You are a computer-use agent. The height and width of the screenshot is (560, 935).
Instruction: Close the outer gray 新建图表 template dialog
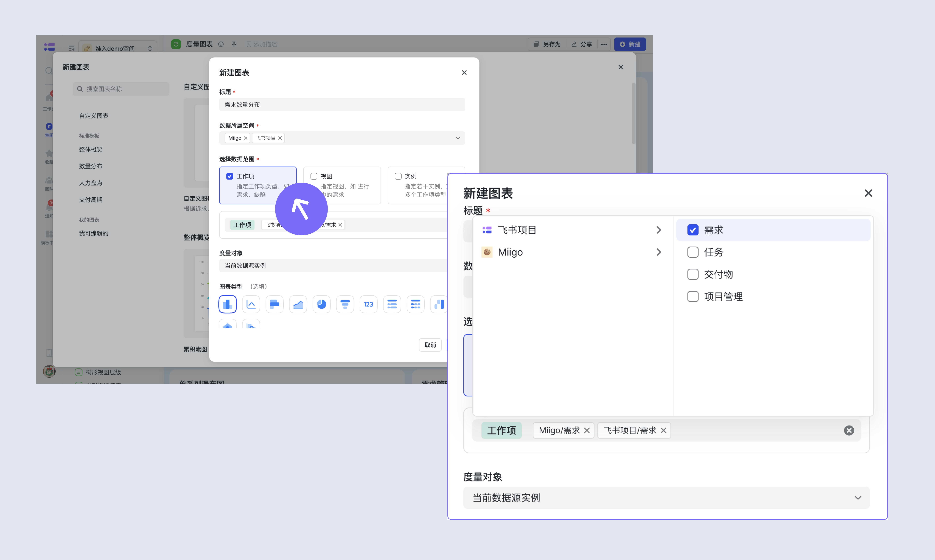[621, 67]
